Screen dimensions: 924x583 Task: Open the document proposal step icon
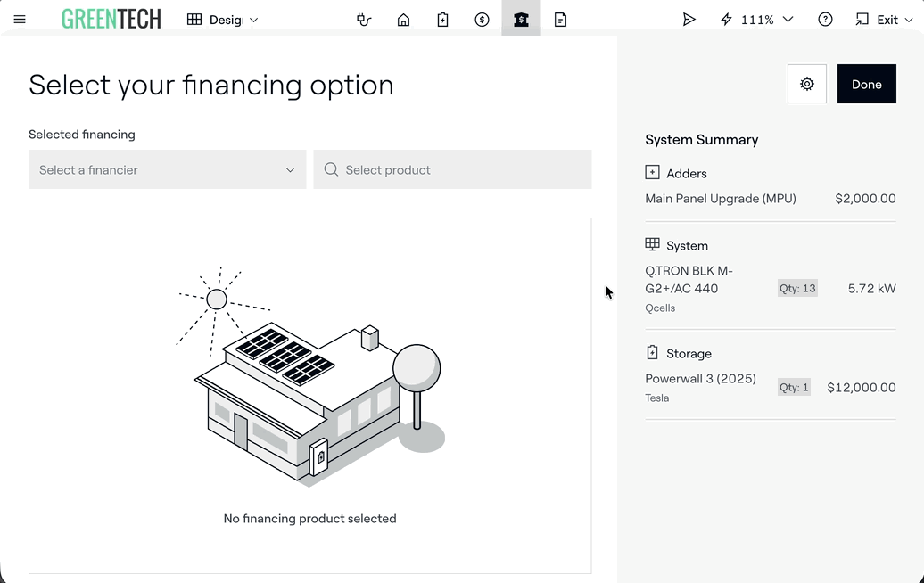pyautogui.click(x=560, y=20)
